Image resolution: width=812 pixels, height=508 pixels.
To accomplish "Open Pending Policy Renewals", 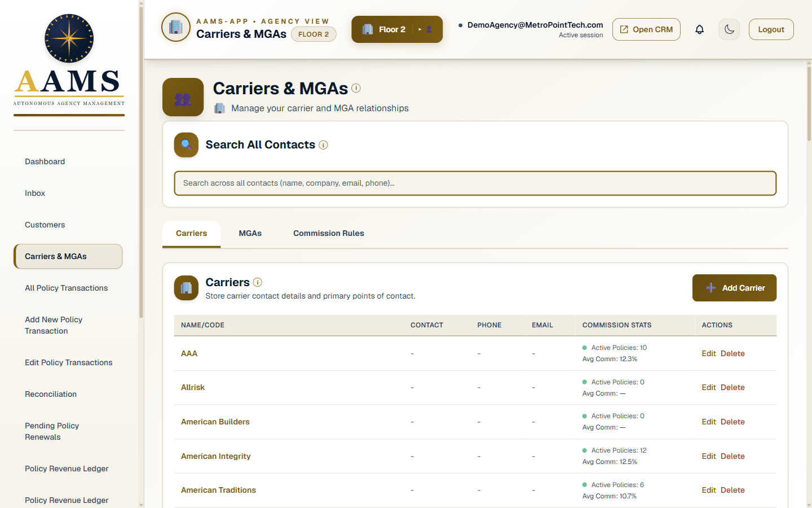I will tap(68, 431).
